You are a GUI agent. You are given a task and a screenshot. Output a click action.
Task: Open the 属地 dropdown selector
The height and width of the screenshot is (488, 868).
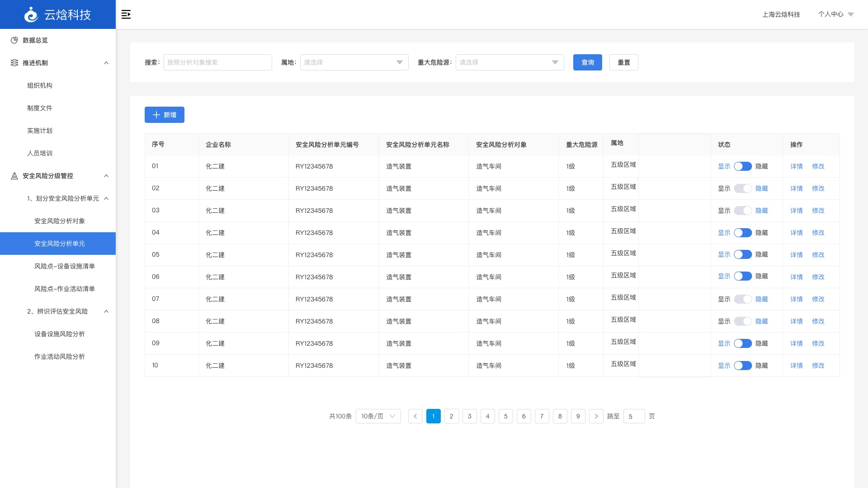[354, 62]
